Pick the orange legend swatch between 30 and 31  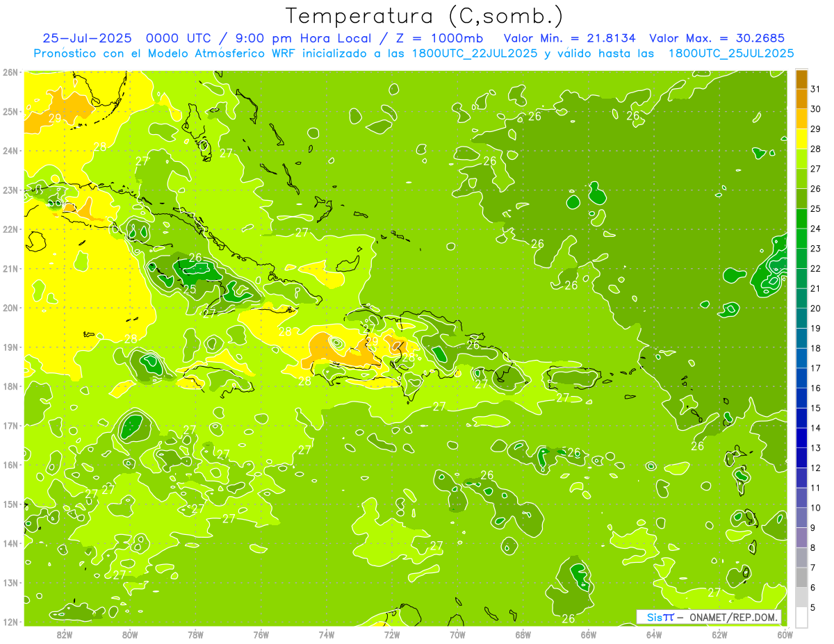801,99
